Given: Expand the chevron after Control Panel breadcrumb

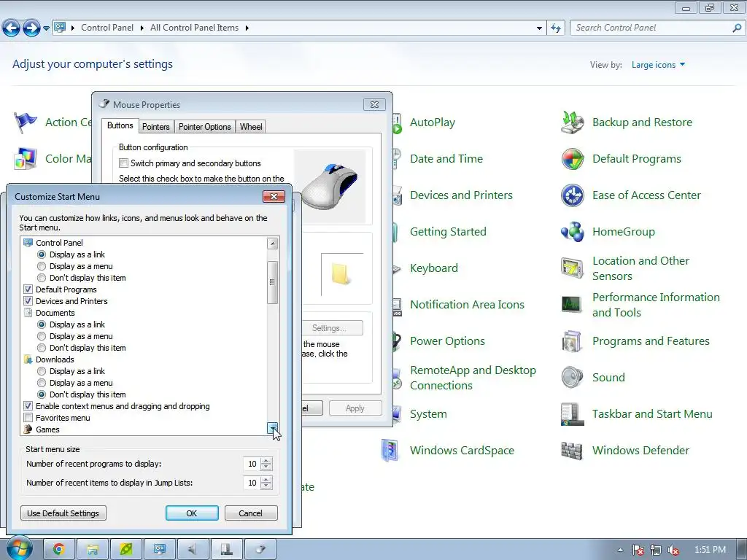Looking at the screenshot, I should tap(142, 28).
